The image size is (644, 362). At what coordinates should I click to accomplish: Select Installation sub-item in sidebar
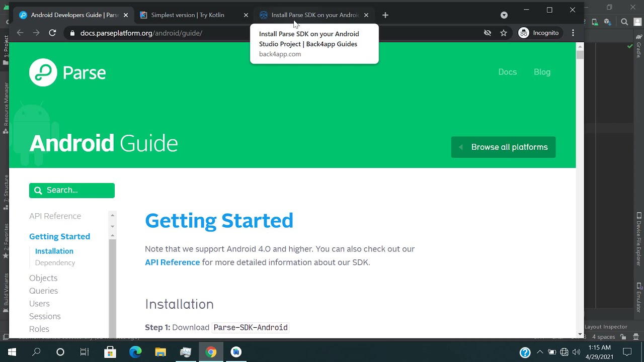tap(54, 251)
